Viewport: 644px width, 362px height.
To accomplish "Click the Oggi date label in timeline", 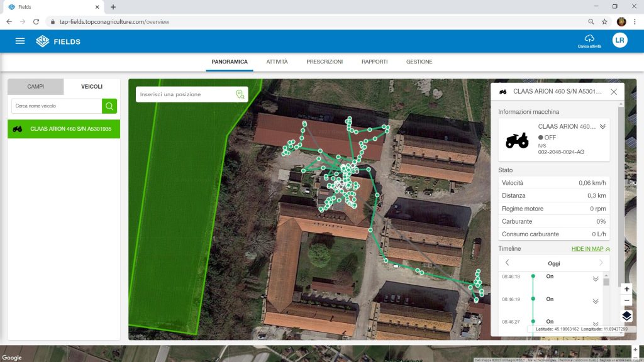I will 553,263.
